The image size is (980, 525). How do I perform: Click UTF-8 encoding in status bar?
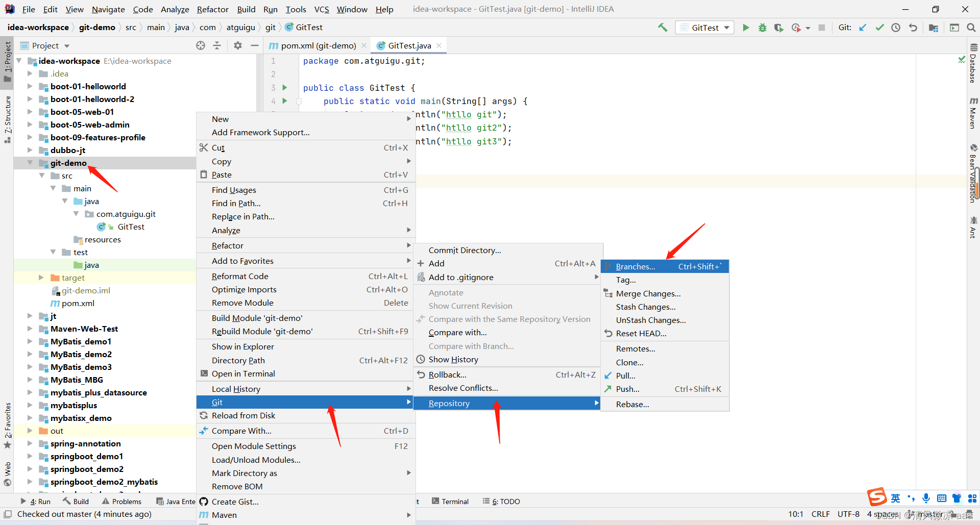coord(848,514)
